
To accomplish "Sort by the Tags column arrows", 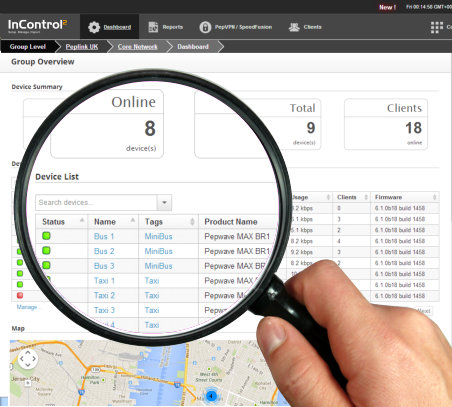I will 192,222.
